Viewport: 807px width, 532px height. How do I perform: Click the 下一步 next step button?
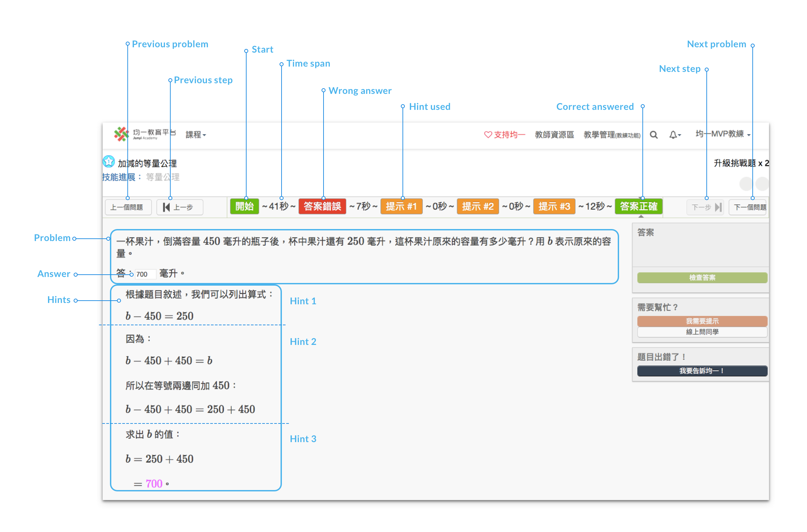[x=705, y=207]
